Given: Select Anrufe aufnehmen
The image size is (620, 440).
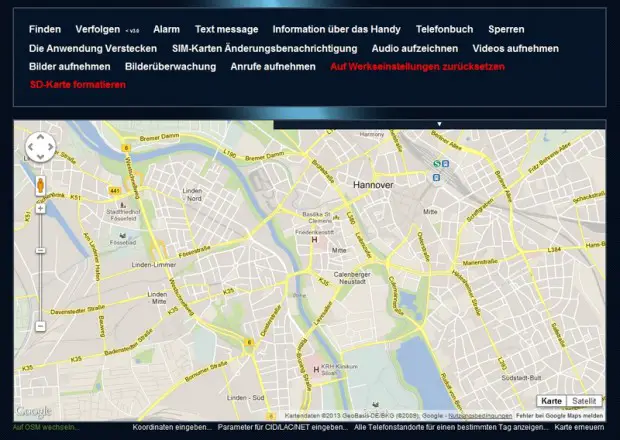Looking at the screenshot, I should [x=273, y=66].
